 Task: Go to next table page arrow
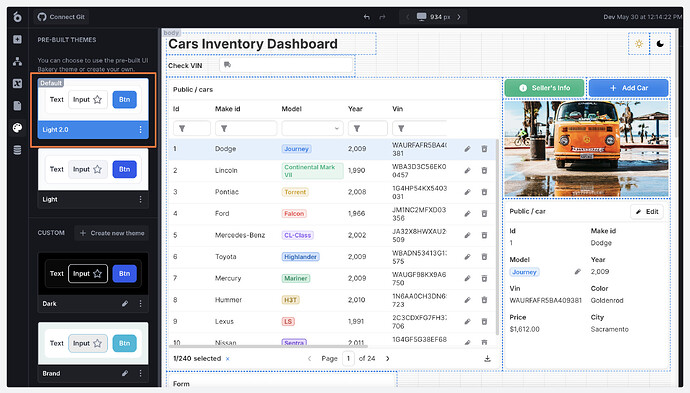[388, 359]
